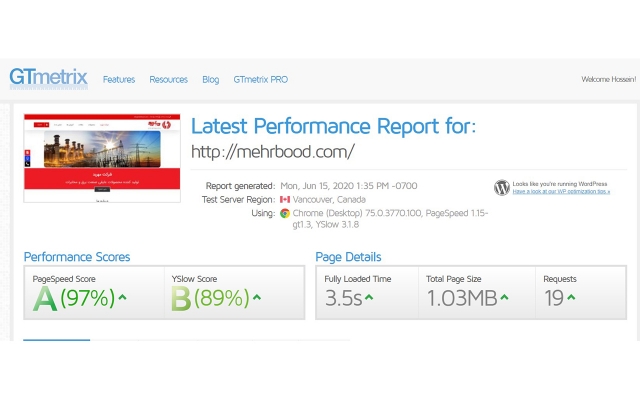The width and height of the screenshot is (640, 400).
Task: Open GTmetrix PRO page
Action: coord(260,80)
